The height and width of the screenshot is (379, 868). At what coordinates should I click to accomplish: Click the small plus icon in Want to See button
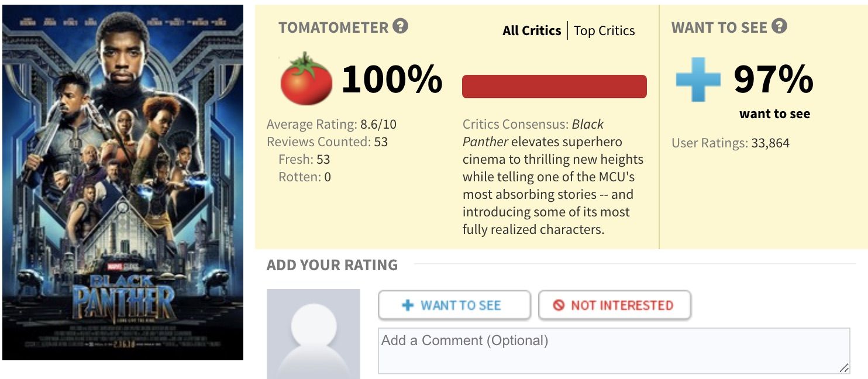408,305
